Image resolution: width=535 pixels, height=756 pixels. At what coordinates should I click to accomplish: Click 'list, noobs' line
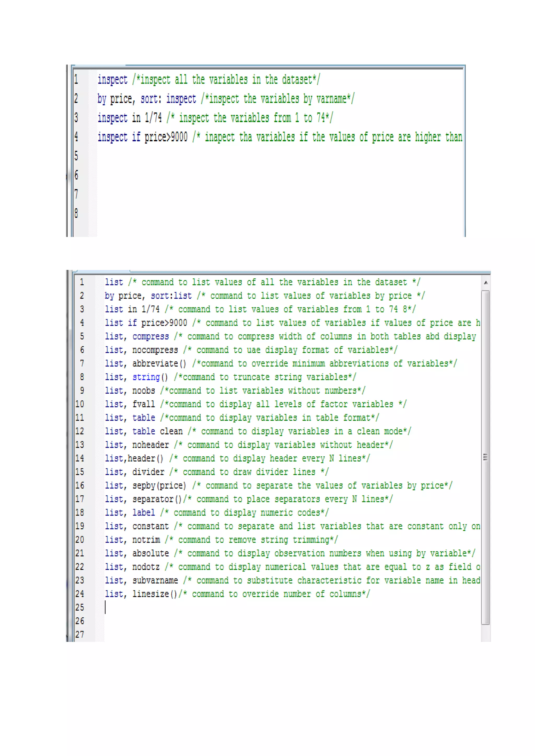point(235,391)
